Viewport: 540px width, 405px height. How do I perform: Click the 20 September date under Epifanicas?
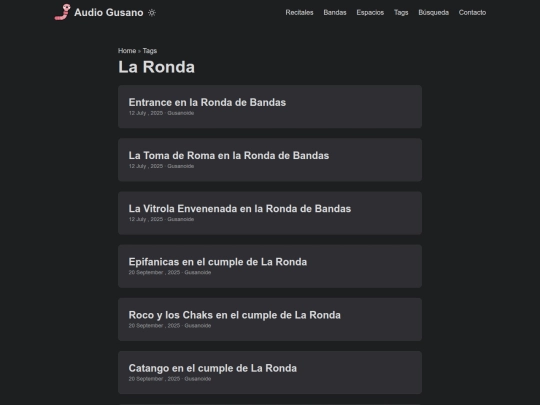[170, 272]
